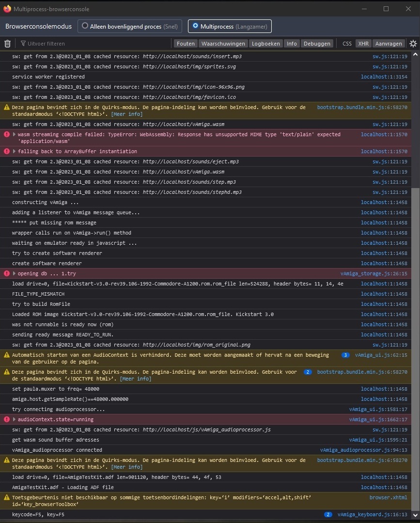
Task: Expand falling back to ArrayBuffer message
Action: coord(14,151)
